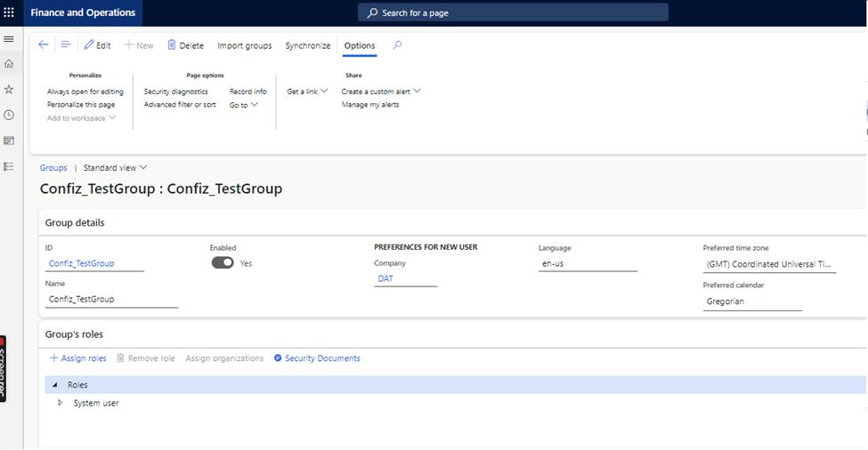Expand the Go to dropdown
868x450 pixels.
click(x=244, y=105)
